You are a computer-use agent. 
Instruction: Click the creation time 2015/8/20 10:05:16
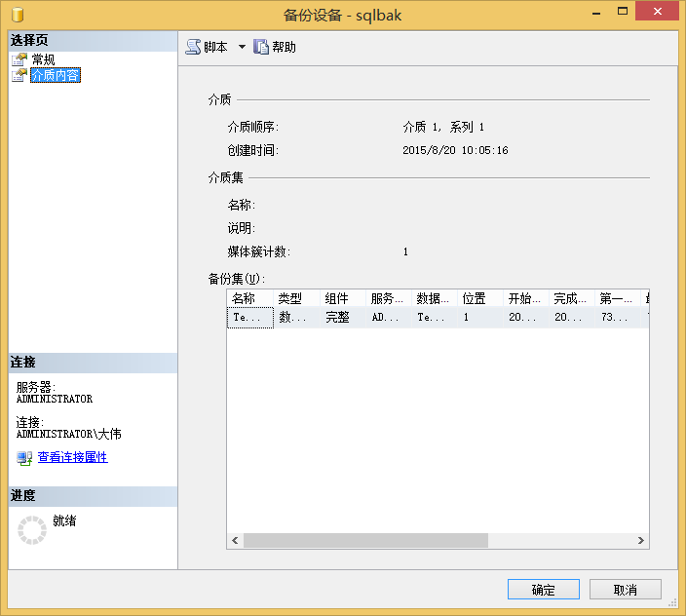pyautogui.click(x=455, y=150)
